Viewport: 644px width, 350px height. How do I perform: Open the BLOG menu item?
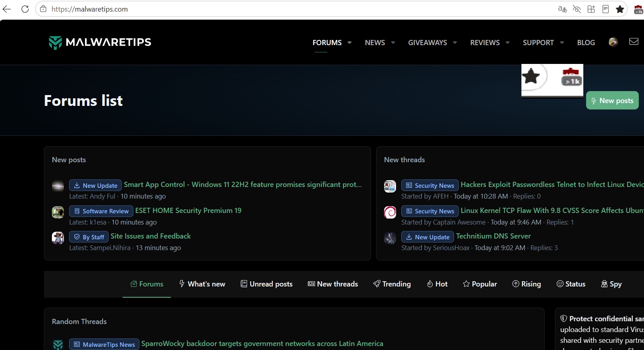[586, 42]
